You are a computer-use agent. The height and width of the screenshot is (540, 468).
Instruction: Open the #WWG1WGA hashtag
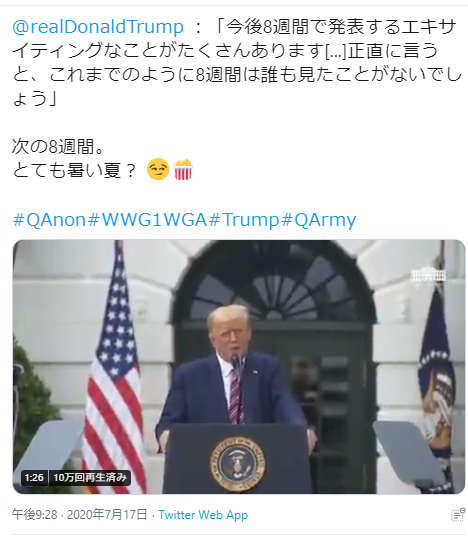(x=148, y=220)
